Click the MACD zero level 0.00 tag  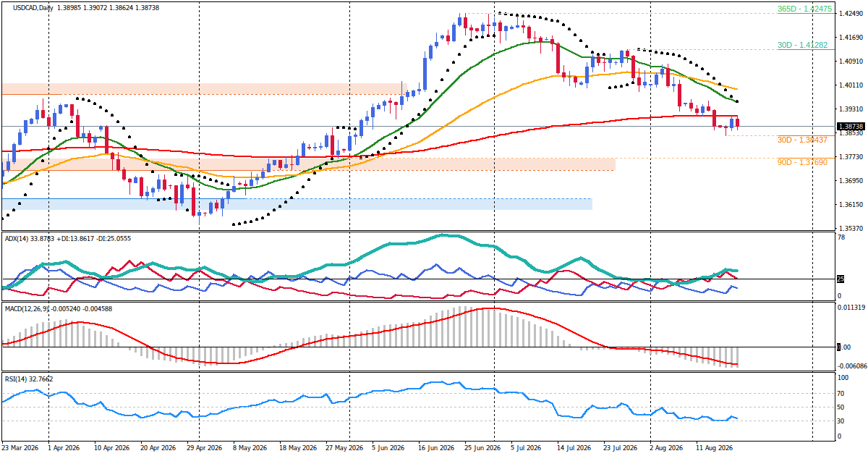tap(843, 347)
